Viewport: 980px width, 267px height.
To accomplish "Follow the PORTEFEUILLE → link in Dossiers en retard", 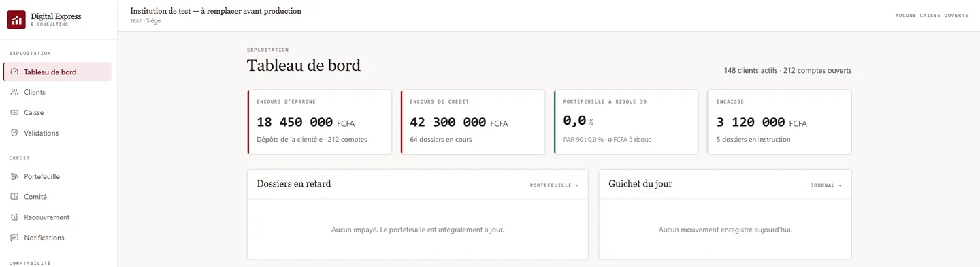I will pyautogui.click(x=554, y=185).
